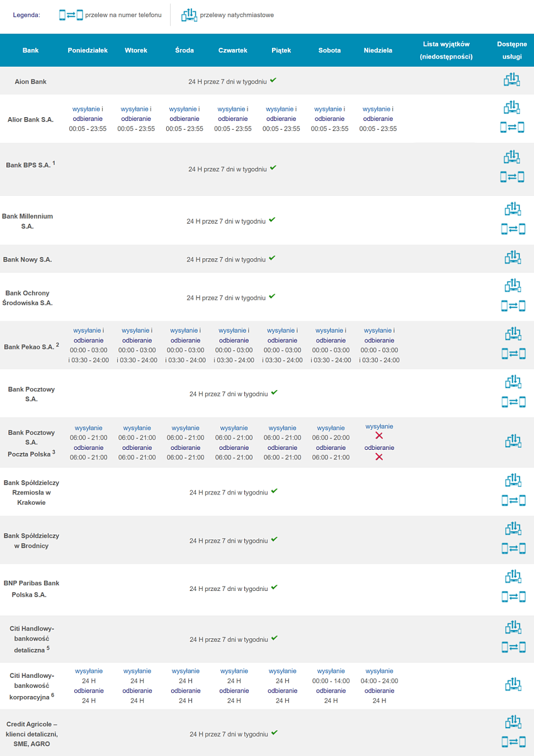Click BNP Paribas phone transfer icon
The width and height of the screenshot is (534, 756).
513,596
